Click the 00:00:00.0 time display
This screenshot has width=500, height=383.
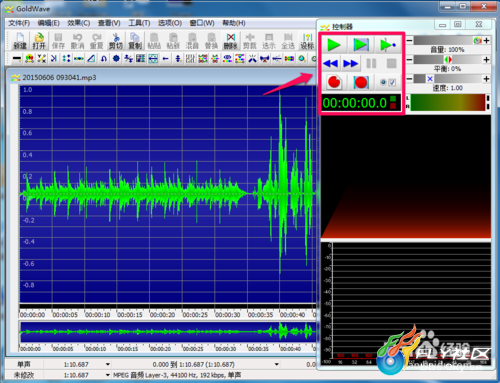[361, 103]
